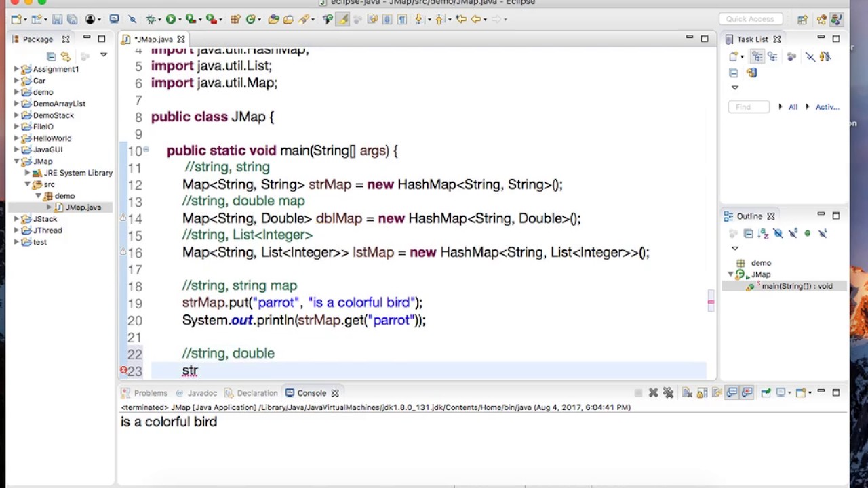Screen dimensions: 868x488
Task: Click the Open Perspective icon
Action: pos(802,19)
